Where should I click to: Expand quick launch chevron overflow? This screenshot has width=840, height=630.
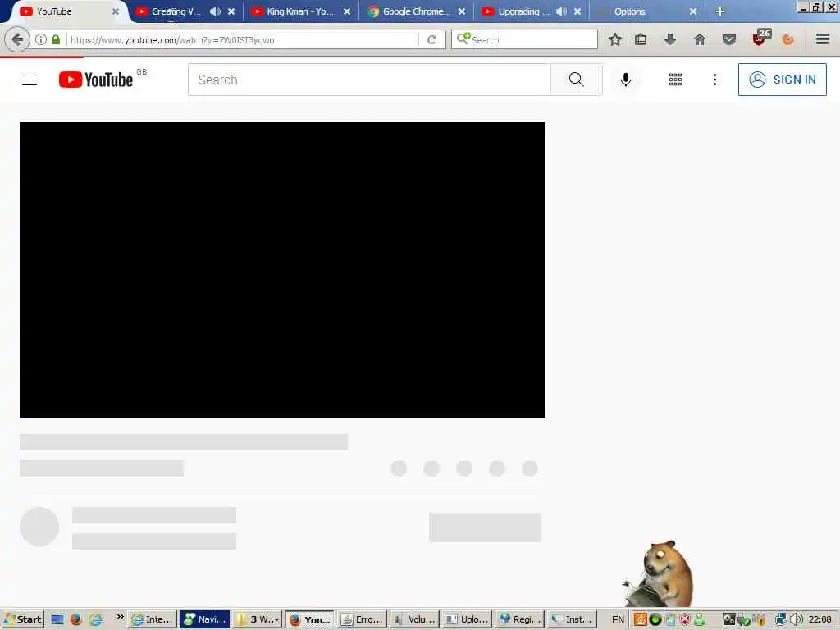(121, 617)
